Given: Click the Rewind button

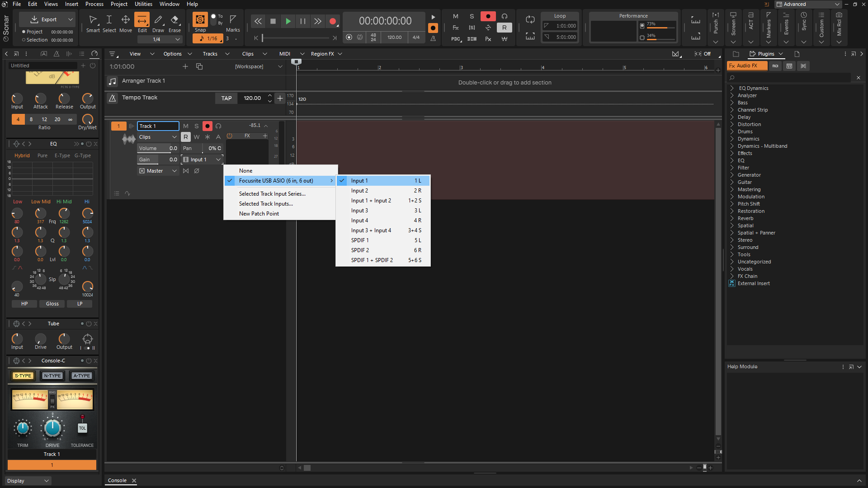Looking at the screenshot, I should (x=258, y=21).
